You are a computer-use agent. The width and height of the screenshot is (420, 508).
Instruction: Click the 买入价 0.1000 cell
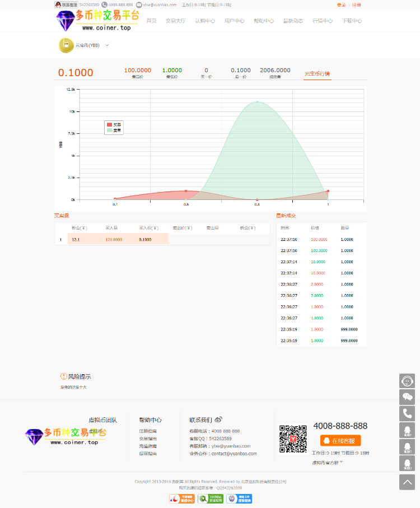[x=145, y=240]
